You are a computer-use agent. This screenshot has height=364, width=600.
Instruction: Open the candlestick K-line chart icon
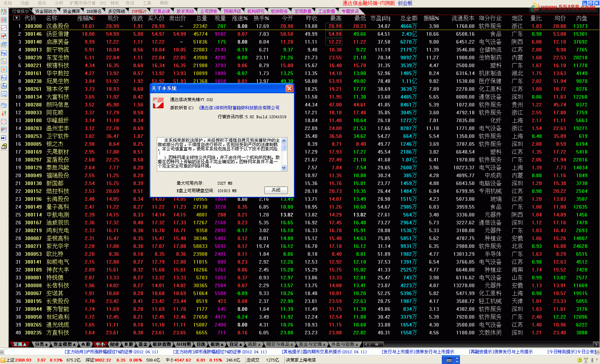pos(4,36)
